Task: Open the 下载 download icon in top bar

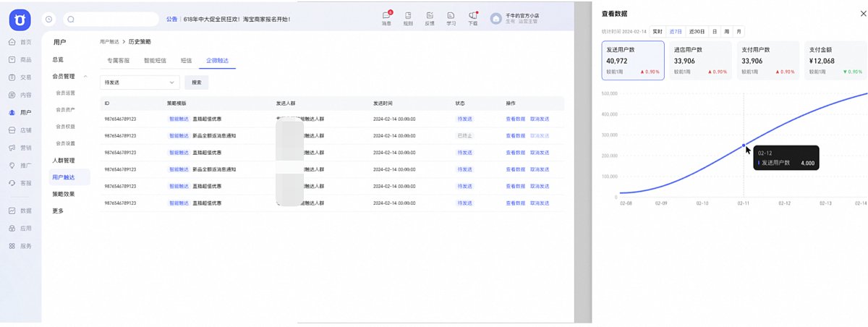Action: pos(473,18)
